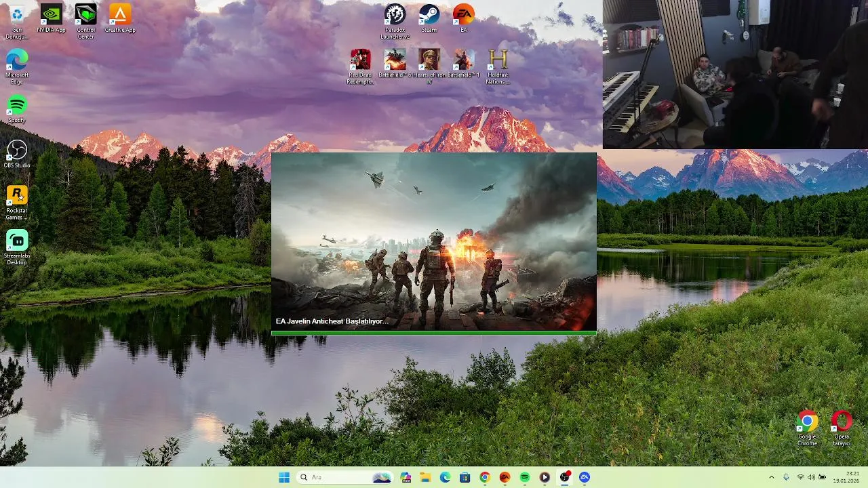
Task: Open the Windows Start menu
Action: pos(284,477)
